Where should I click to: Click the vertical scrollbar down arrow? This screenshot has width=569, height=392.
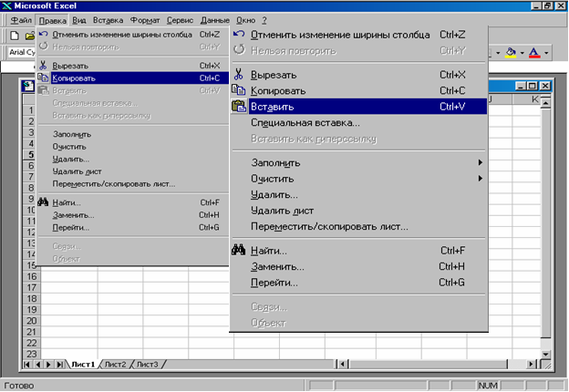pos(545,355)
